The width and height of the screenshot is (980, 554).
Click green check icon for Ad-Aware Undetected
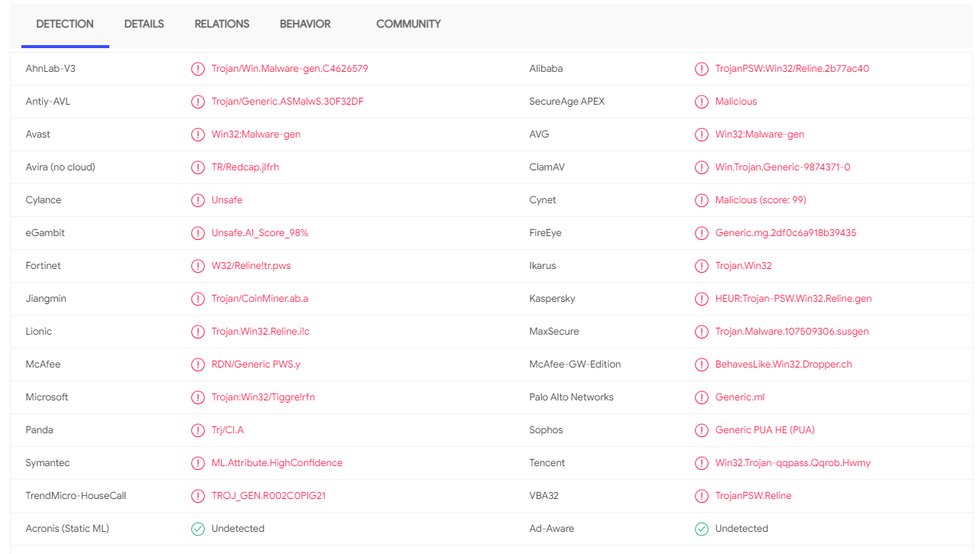tap(702, 529)
